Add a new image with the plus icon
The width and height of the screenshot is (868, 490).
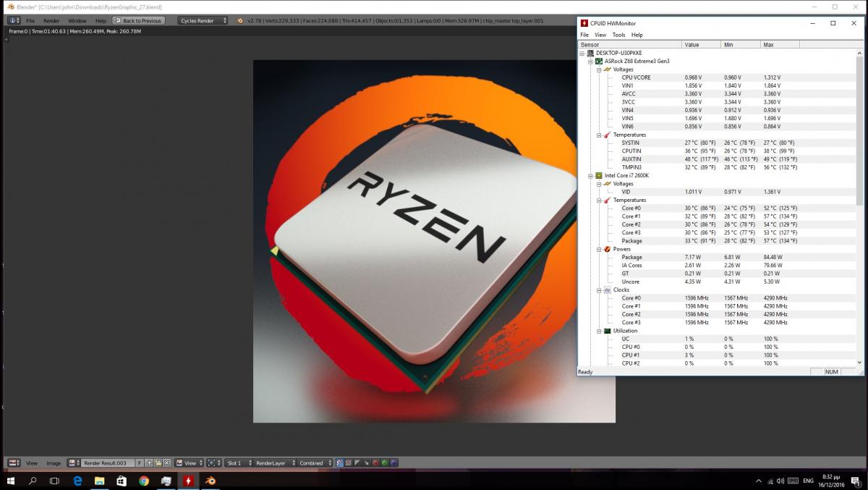tap(149, 462)
